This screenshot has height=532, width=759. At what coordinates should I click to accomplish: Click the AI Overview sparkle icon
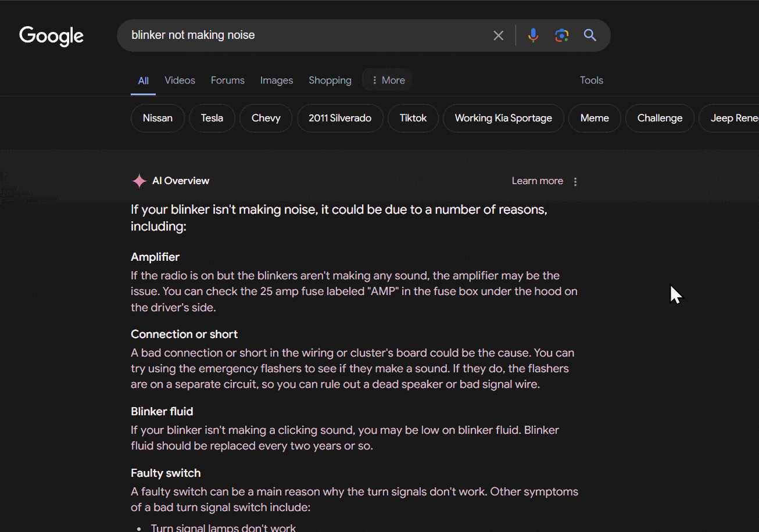[139, 181]
